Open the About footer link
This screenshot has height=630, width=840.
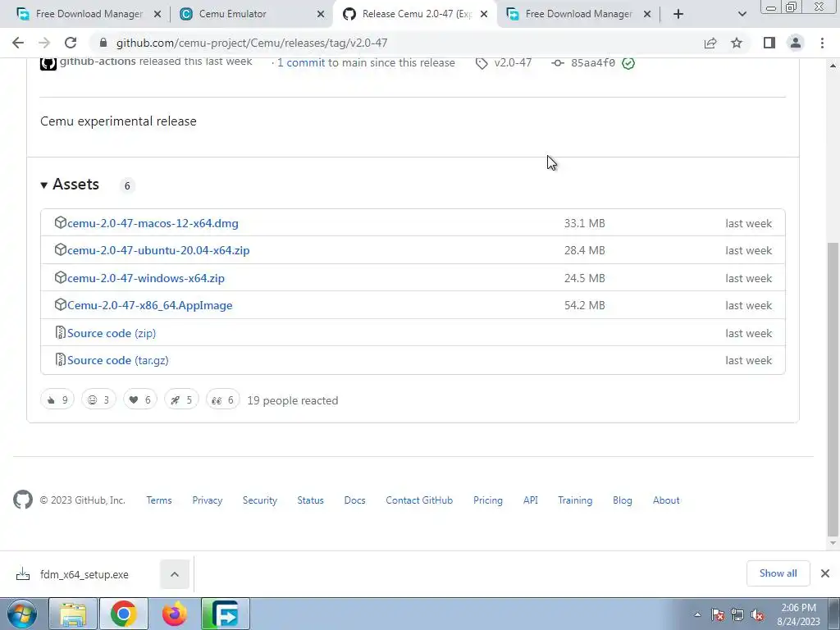pos(666,500)
